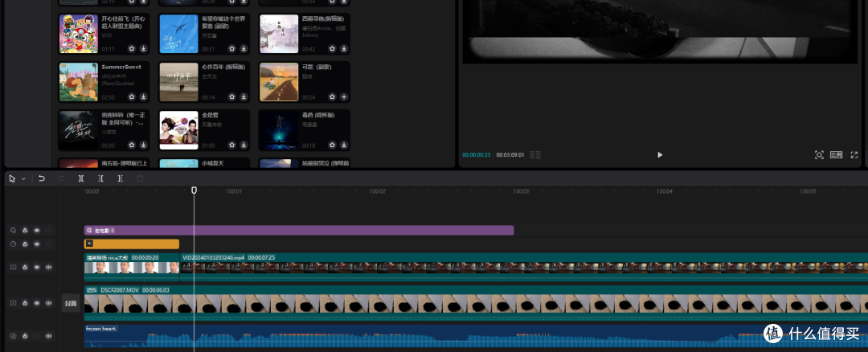868x352 pixels.
Task: Select the pointer selection tool
Action: click(13, 178)
